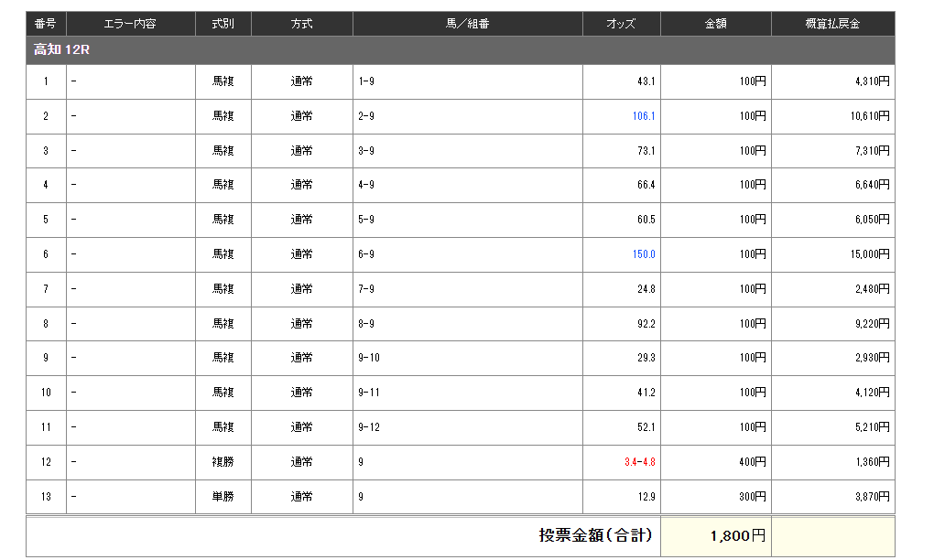Viewport: 934px width, 560px height.
Task: Select the 6,640円 payout cell
Action: pos(832,185)
